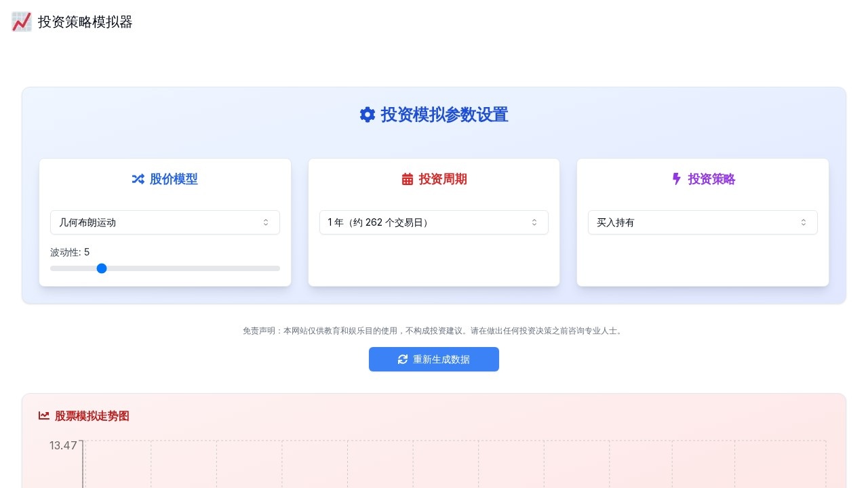Click the 13.47 value on the chart axis
Viewport: 868px width, 488px height.
coord(62,445)
